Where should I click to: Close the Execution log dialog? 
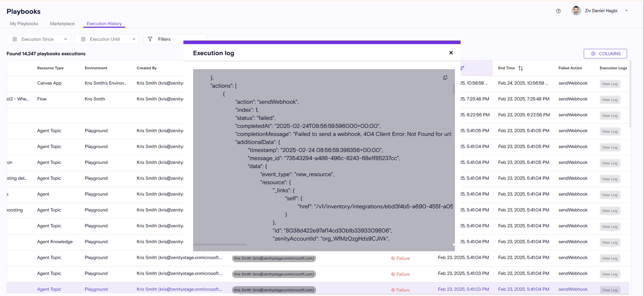[451, 53]
